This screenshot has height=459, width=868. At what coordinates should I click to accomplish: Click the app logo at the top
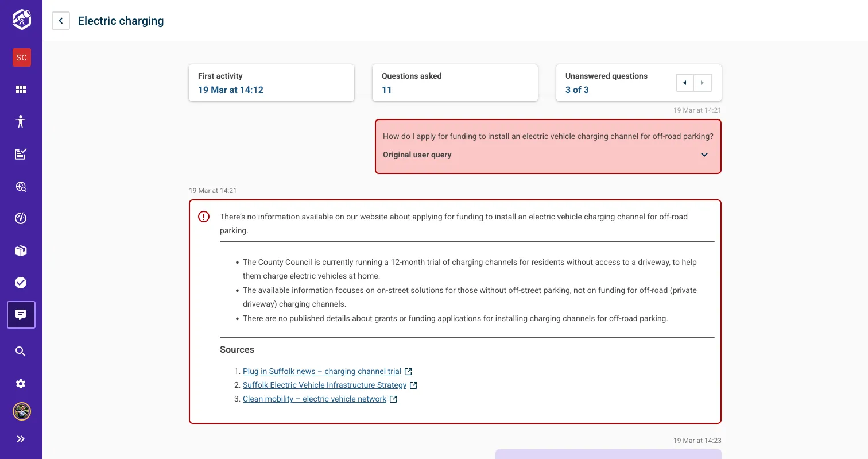click(x=21, y=19)
